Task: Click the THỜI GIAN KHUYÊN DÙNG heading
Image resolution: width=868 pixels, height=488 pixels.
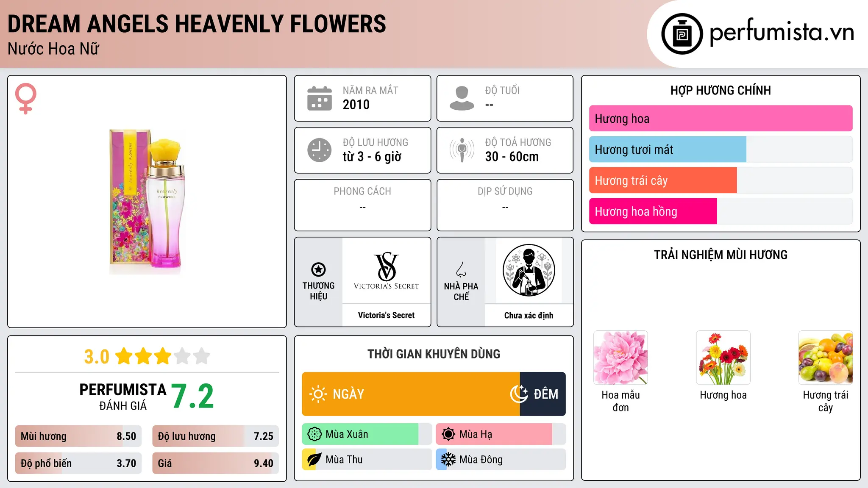Action: point(434,354)
